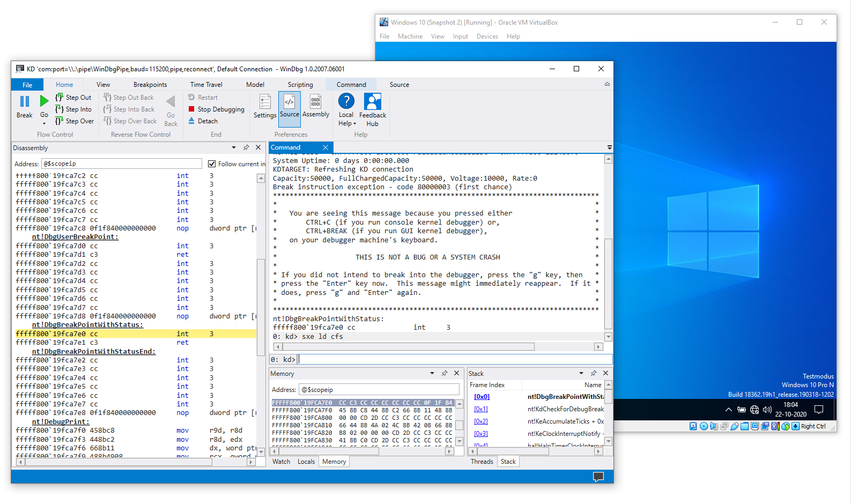Click the guest taskbar clock 18:04
The image size is (851, 504).
coord(790,405)
